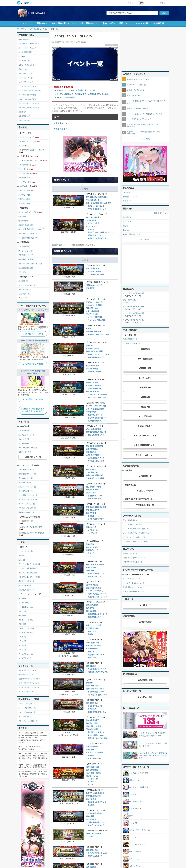Image resolution: width=186 pixels, height=868 pixels.
Task: Expand the ▼役割別キャラ一覧 button
Action: tap(33, 457)
